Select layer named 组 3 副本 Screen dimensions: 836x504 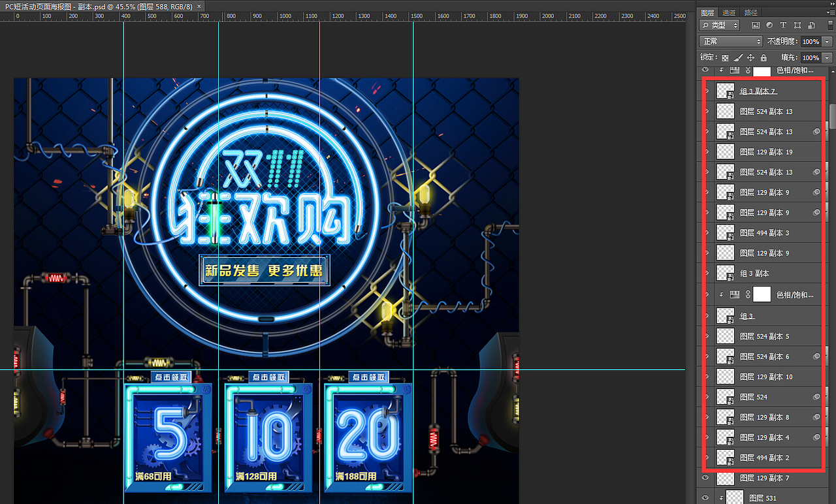point(754,274)
